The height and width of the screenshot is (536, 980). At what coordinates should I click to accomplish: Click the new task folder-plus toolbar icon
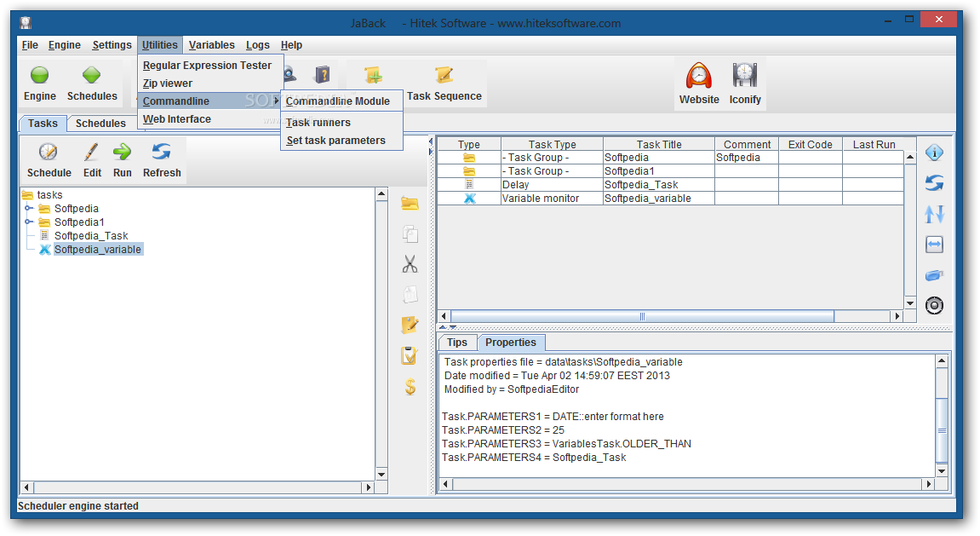coord(374,76)
